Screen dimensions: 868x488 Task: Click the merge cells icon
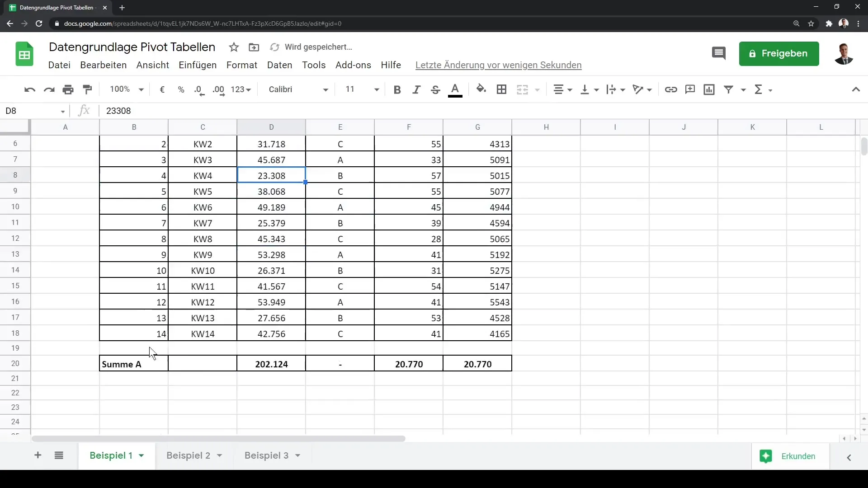(x=522, y=89)
